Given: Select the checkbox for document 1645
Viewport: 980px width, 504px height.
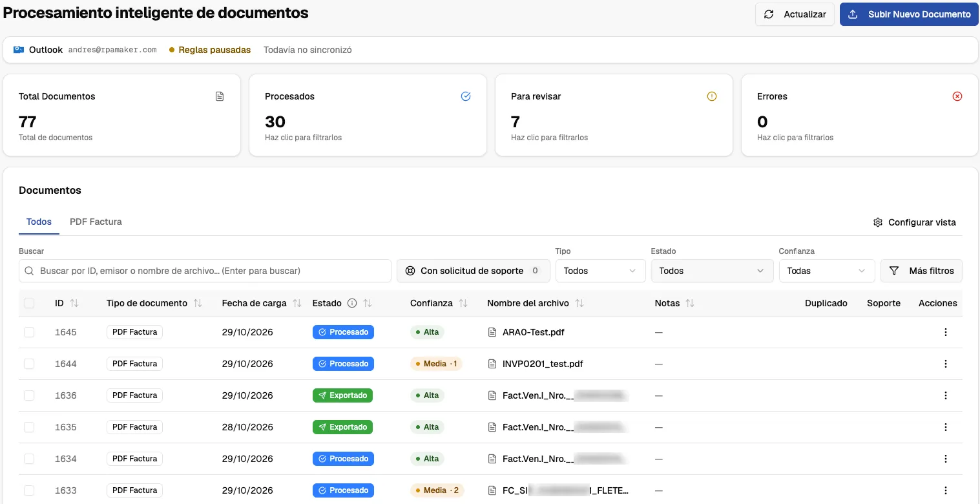Looking at the screenshot, I should point(29,332).
